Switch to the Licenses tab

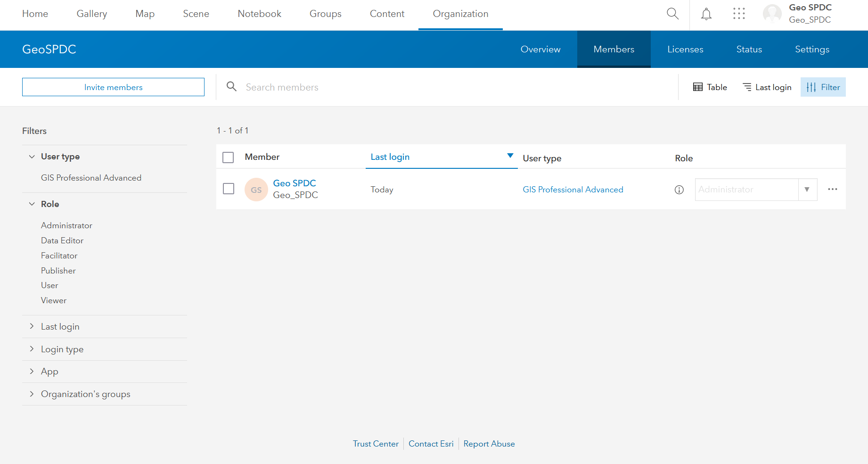685,49
